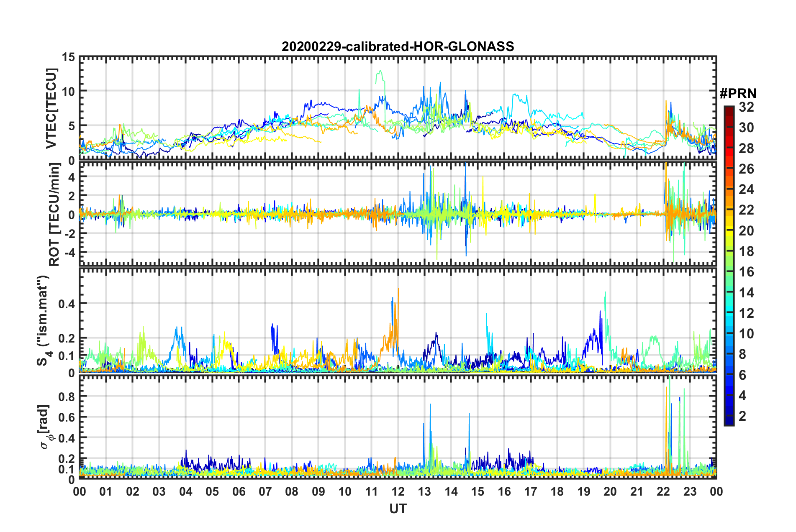This screenshot has height=532, width=796.
Task: Click the dark blue bottom of the PRN colorbar
Action: tap(729, 421)
